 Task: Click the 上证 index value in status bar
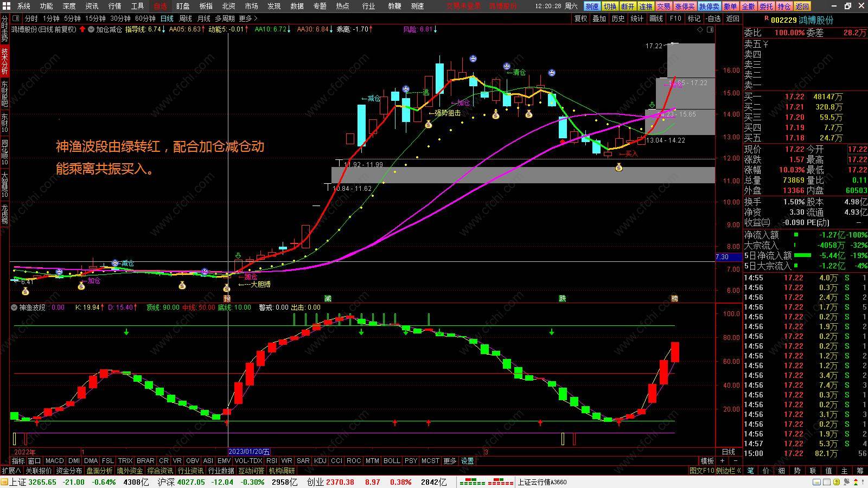click(42, 482)
